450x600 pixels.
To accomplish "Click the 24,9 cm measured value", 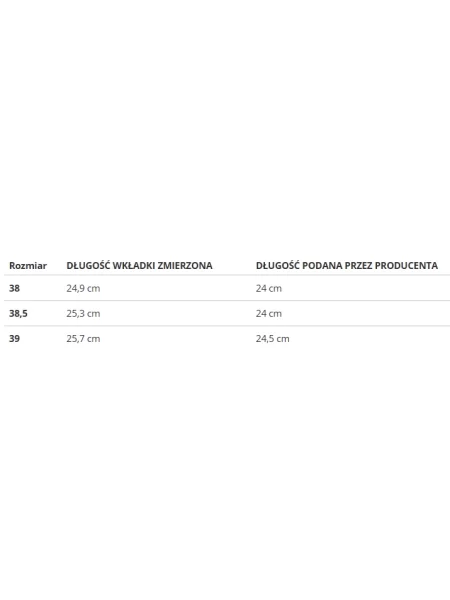I will 83,288.
